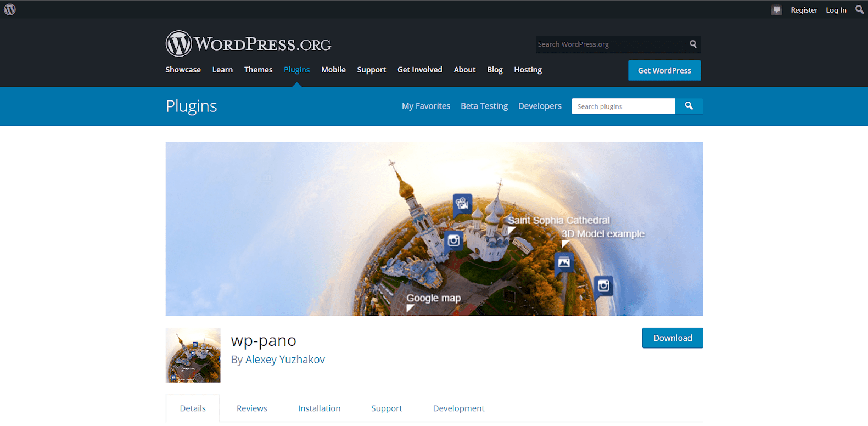Click the blue plugin search button icon
Screen dimensions: 868x426
click(x=688, y=106)
